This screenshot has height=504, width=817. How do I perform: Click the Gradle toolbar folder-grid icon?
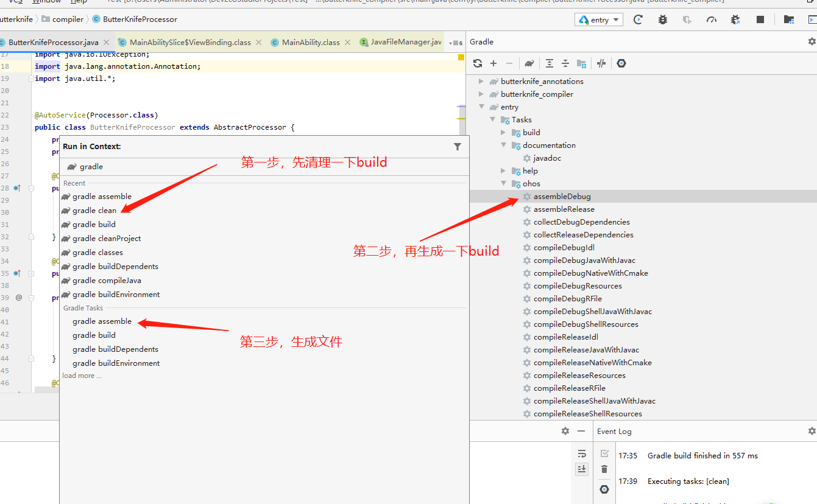[x=581, y=63]
